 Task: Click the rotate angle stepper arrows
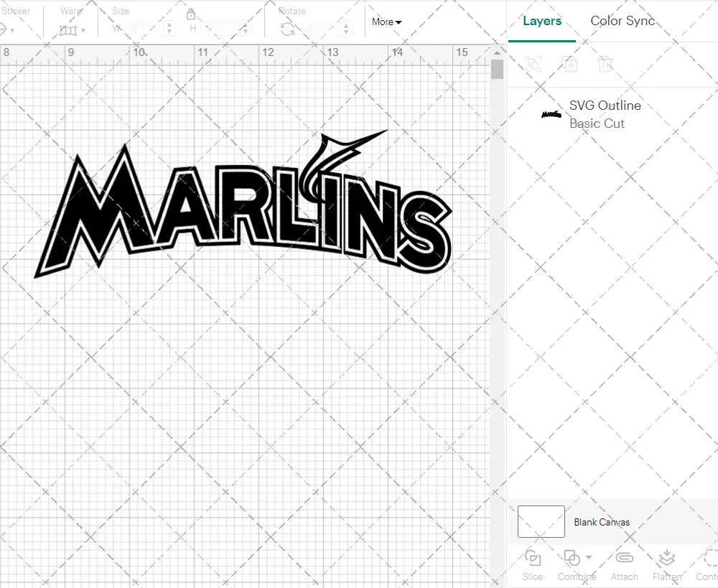pos(347,29)
